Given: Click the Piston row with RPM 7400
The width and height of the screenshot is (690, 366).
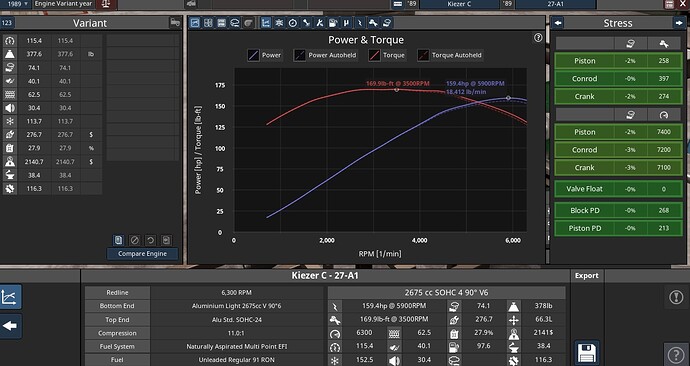Looking at the screenshot, I should 618,132.
